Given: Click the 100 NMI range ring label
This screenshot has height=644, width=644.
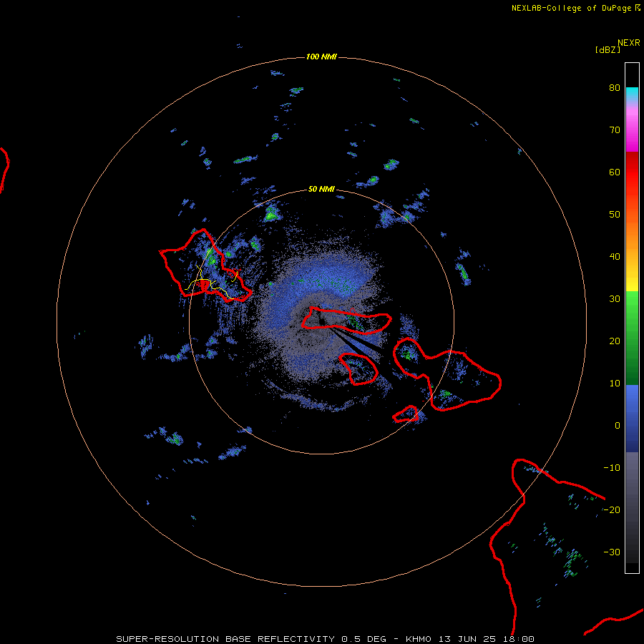Looking at the screenshot, I should (321, 57).
